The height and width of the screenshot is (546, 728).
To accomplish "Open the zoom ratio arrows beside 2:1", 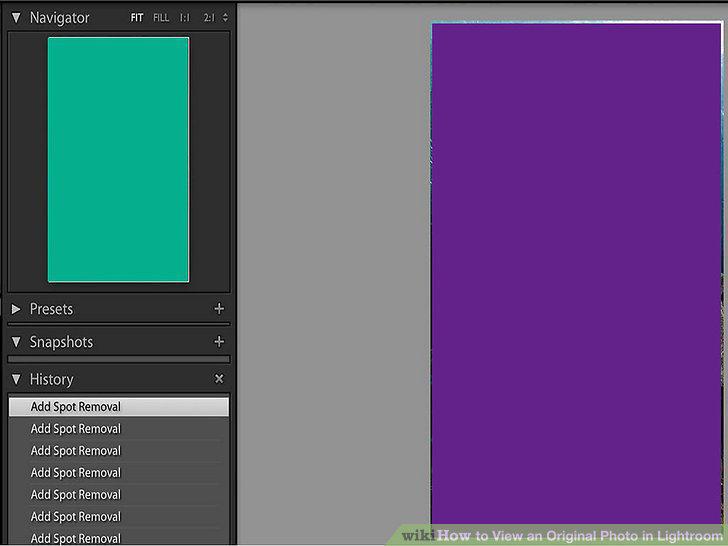I will [x=225, y=18].
